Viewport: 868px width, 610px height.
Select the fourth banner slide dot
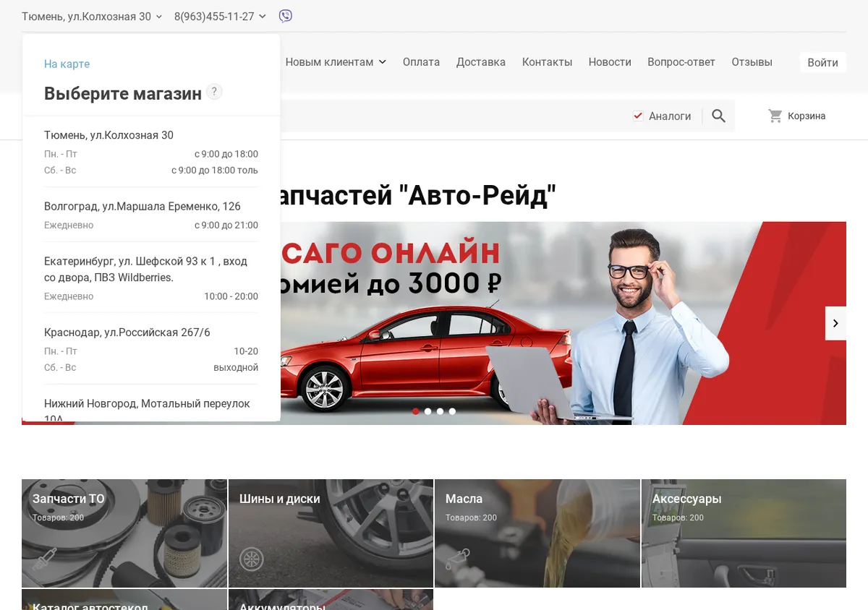tap(452, 411)
